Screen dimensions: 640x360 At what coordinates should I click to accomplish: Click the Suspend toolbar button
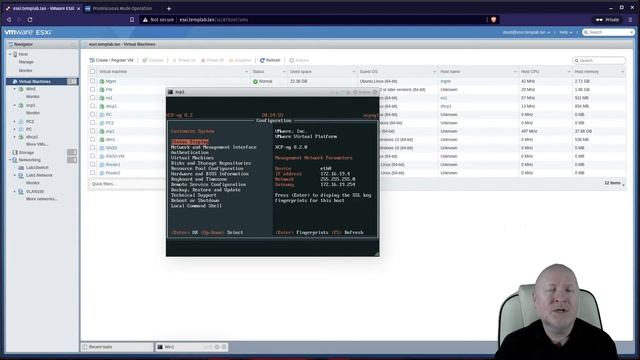pos(240,60)
